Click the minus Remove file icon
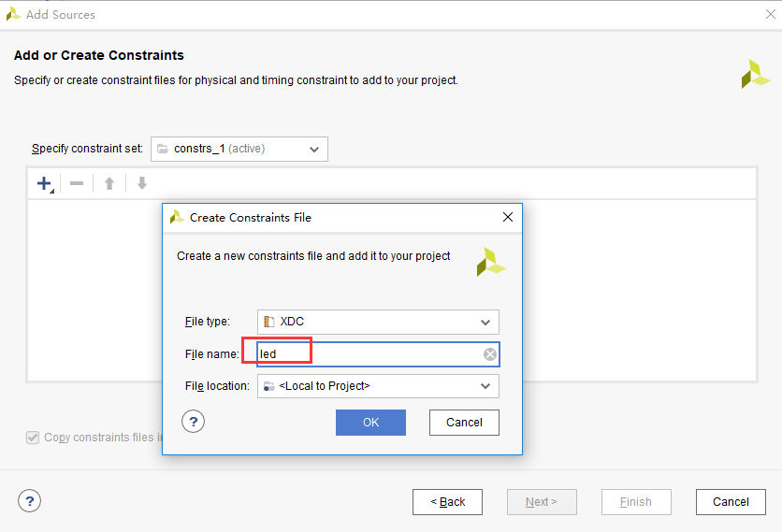The width and height of the screenshot is (782, 532). coord(77,183)
